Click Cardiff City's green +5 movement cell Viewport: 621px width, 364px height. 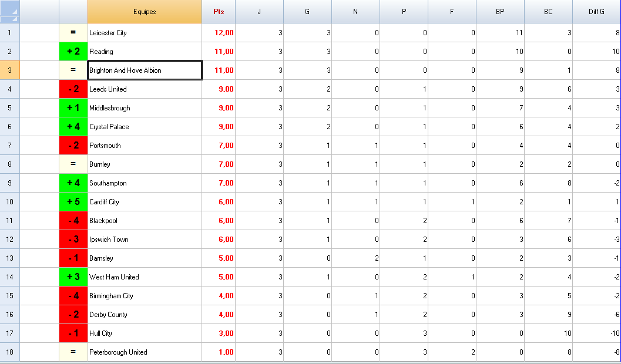[73, 202]
